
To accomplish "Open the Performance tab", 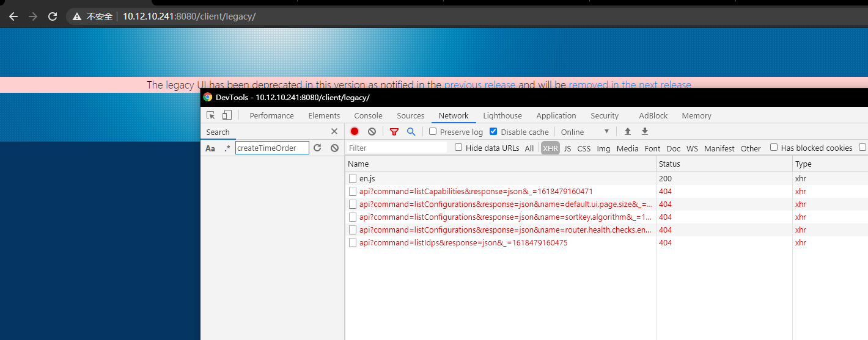I will coord(271,115).
